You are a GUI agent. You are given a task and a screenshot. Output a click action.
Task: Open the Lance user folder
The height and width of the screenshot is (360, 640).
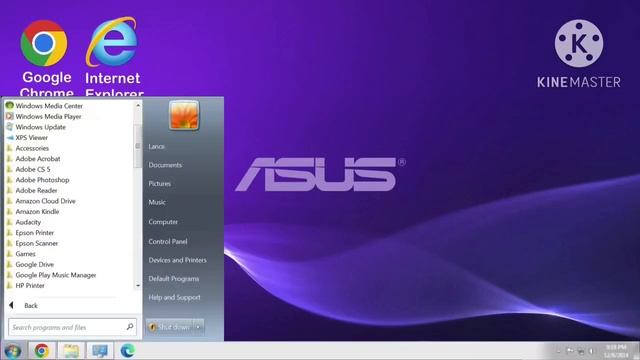(156, 146)
